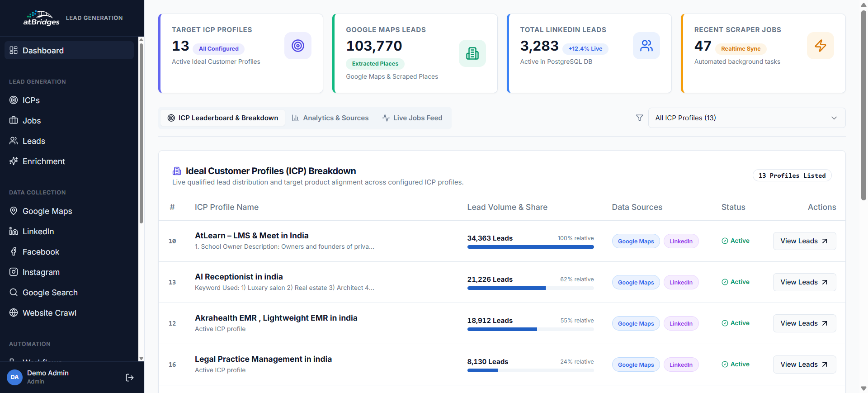
Task: Open the All ICP Profiles (13) dropdown
Action: coord(747,118)
